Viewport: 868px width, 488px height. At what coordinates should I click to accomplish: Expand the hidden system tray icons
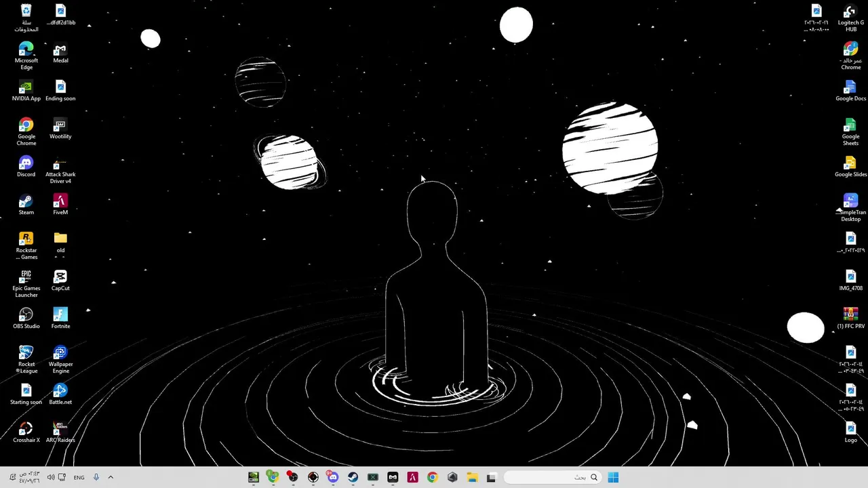click(x=111, y=477)
